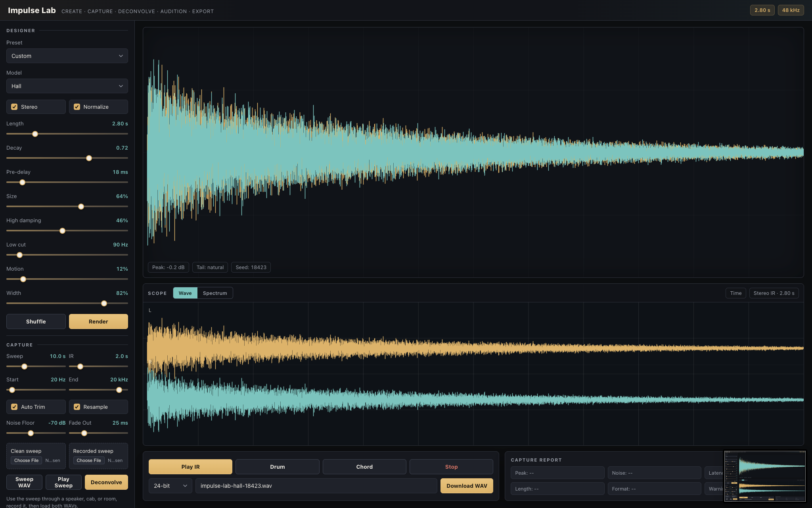Click the Decay slider handle

coord(89,158)
